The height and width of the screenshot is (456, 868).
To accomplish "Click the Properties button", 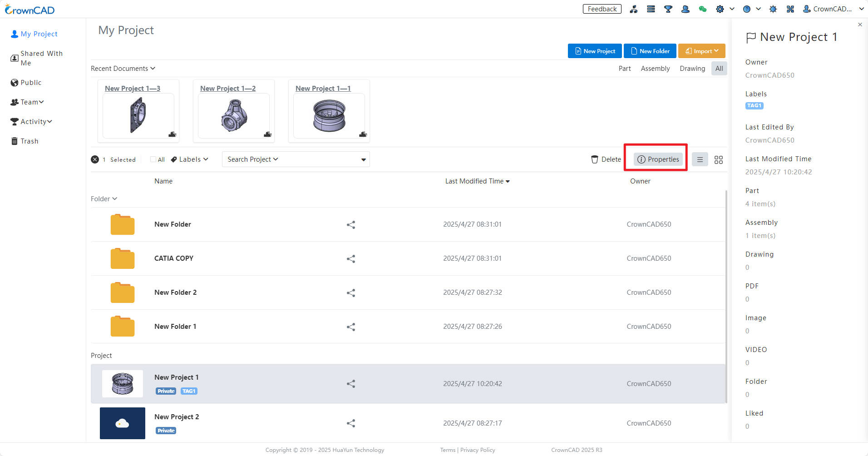I will [658, 159].
